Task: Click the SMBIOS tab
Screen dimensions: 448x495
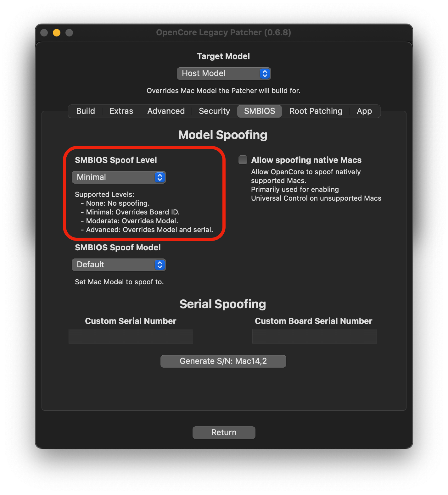Action: tap(260, 111)
